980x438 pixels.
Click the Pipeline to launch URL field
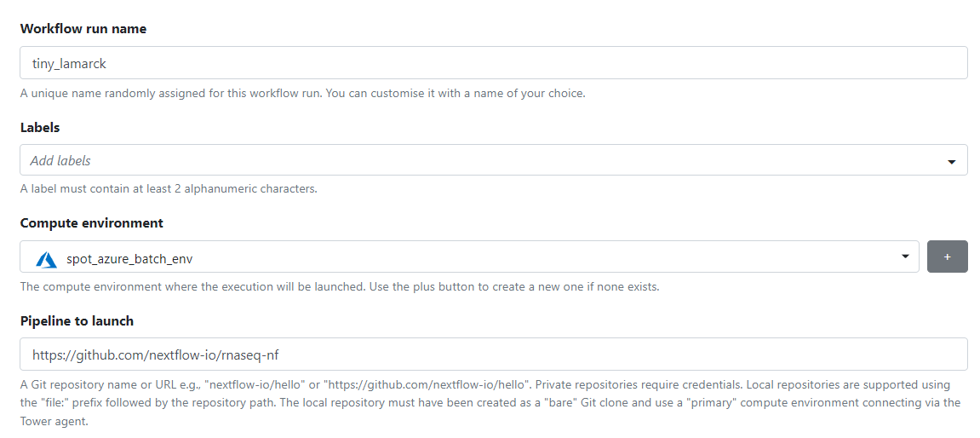click(494, 354)
